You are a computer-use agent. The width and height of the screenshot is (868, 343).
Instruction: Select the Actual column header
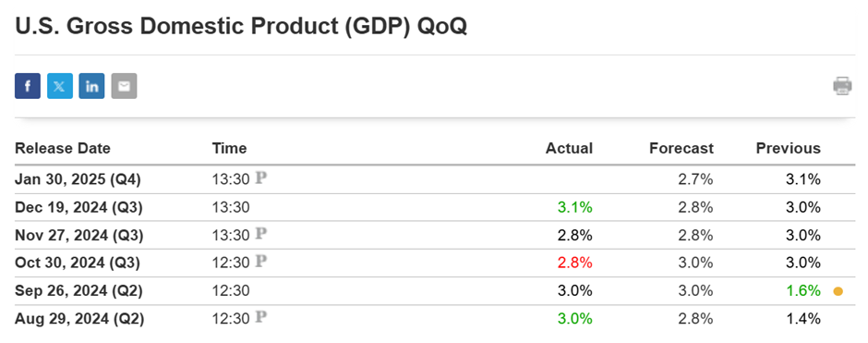pos(569,149)
